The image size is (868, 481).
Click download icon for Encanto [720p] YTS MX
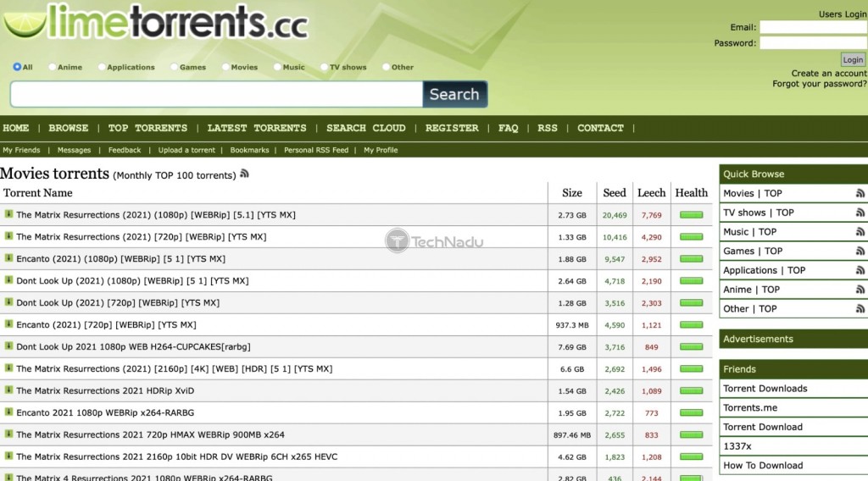point(8,324)
